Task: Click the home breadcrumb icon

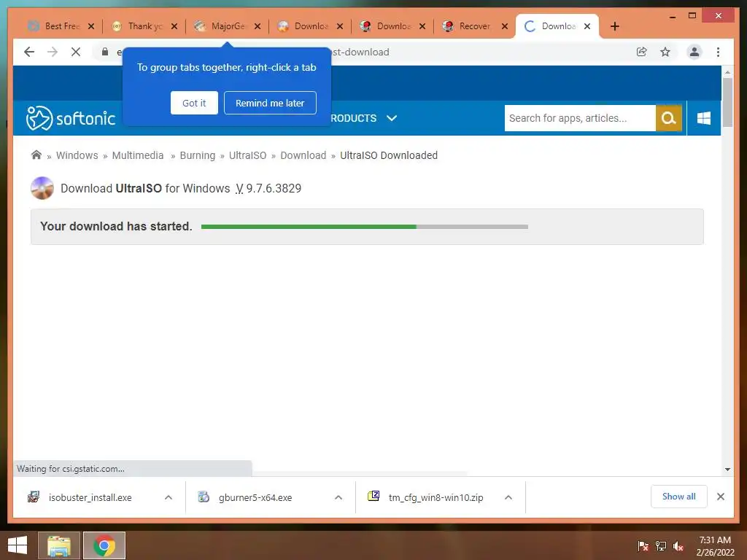Action: (x=36, y=155)
